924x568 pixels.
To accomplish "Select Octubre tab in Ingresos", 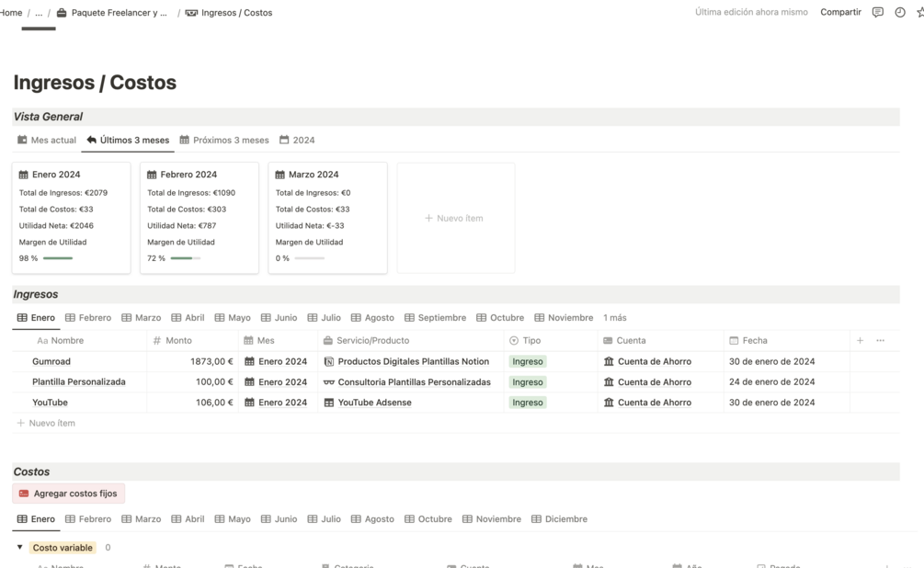I will 500,318.
